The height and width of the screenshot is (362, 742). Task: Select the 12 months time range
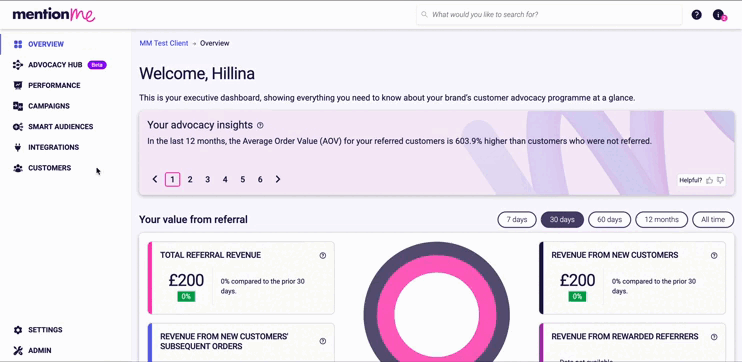pos(662,220)
